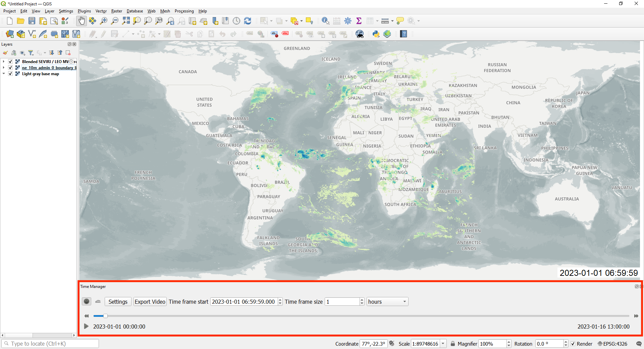Open the Processing menu

[x=184, y=11]
